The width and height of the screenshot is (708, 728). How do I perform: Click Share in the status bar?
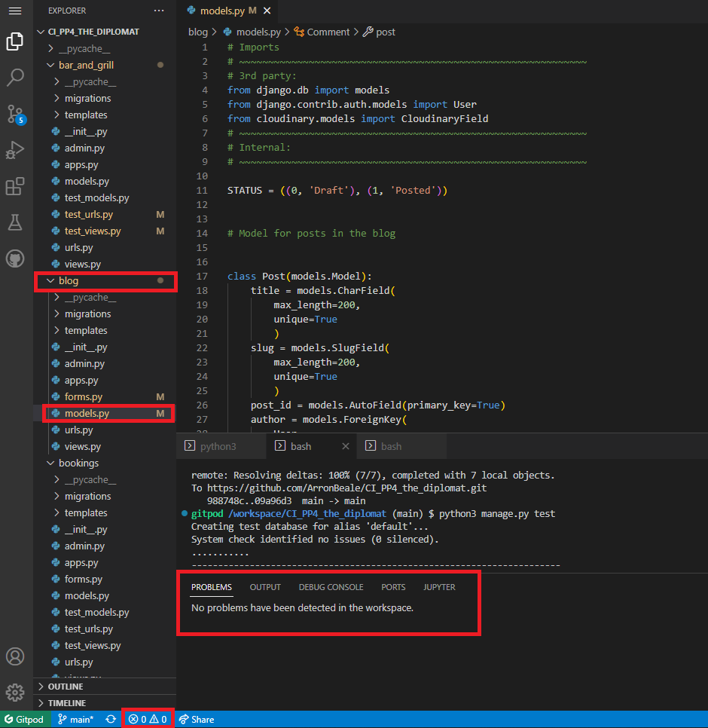click(197, 719)
